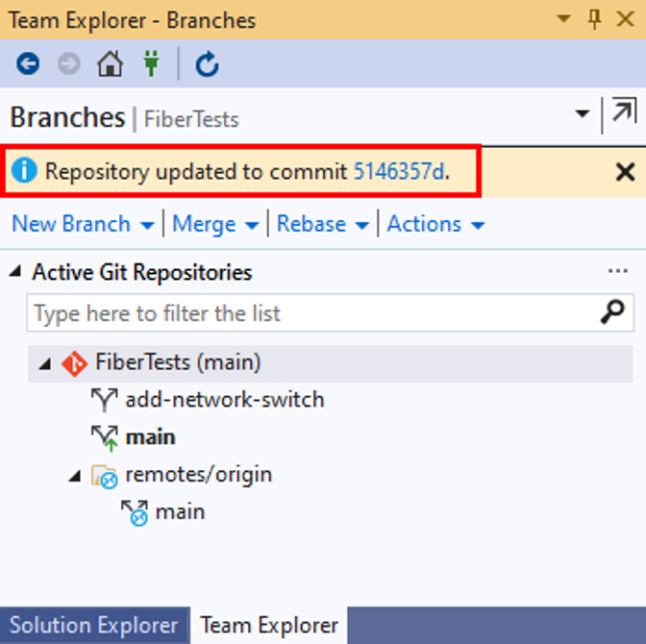Switch to the Solution Explorer tab

[x=94, y=625]
